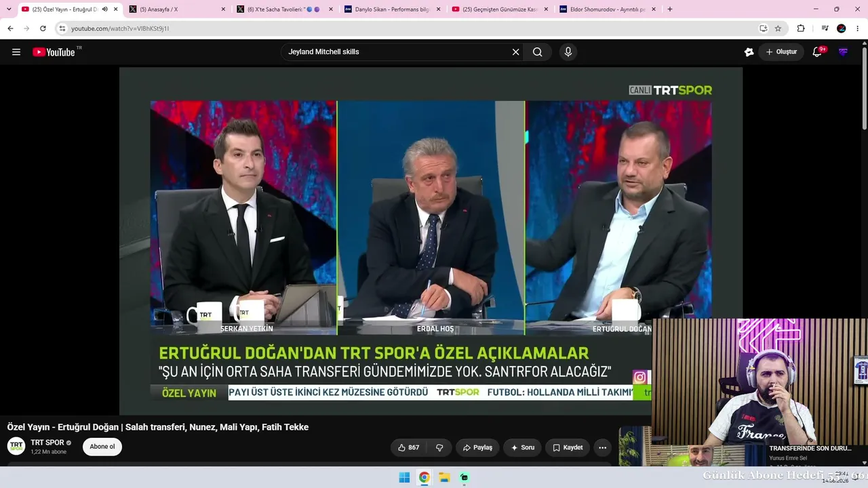Click the "1,22 Mn abone" subscriber count
This screenshot has width=868, height=488.
[49, 452]
